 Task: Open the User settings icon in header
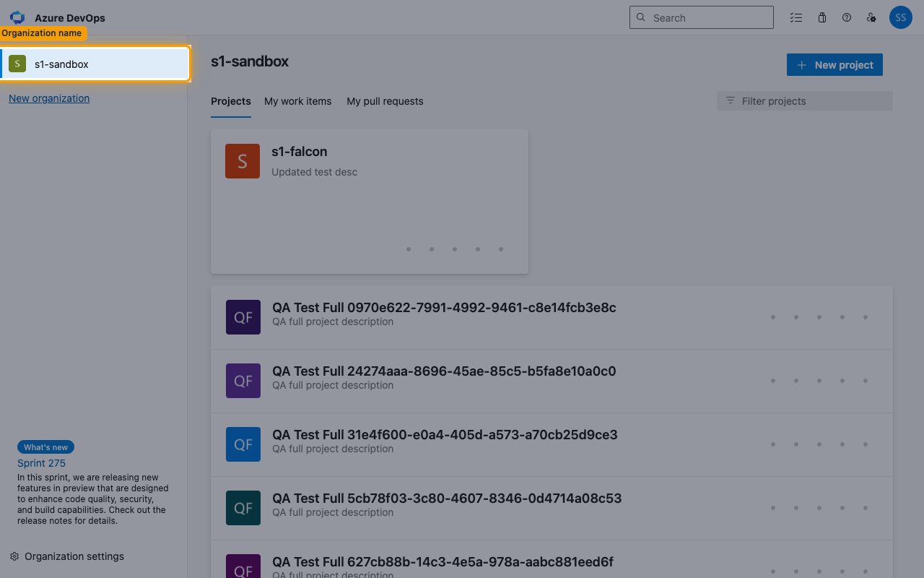872,17
